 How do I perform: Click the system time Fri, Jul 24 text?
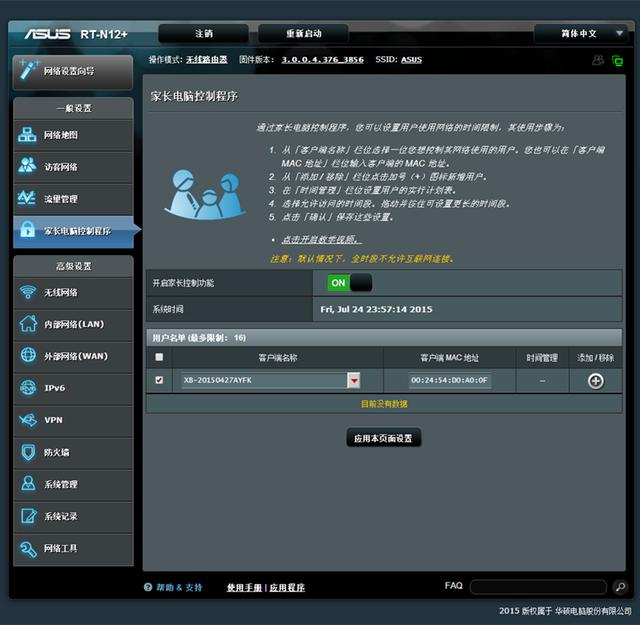pyautogui.click(x=376, y=309)
